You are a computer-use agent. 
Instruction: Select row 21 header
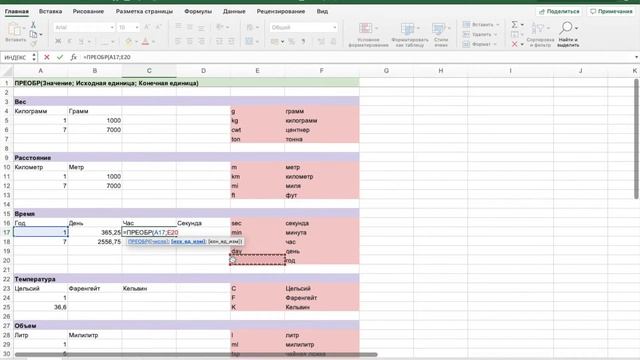pos(7,270)
